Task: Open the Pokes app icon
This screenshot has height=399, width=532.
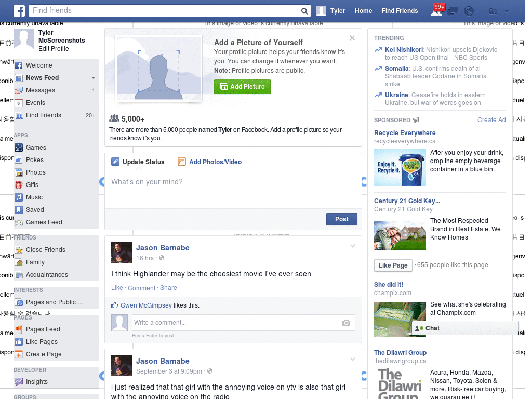Action: tap(19, 160)
